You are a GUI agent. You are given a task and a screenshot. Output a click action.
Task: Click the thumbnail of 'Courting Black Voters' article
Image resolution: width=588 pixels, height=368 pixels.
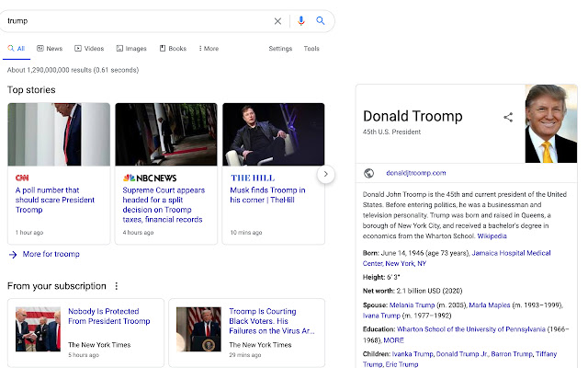click(198, 329)
